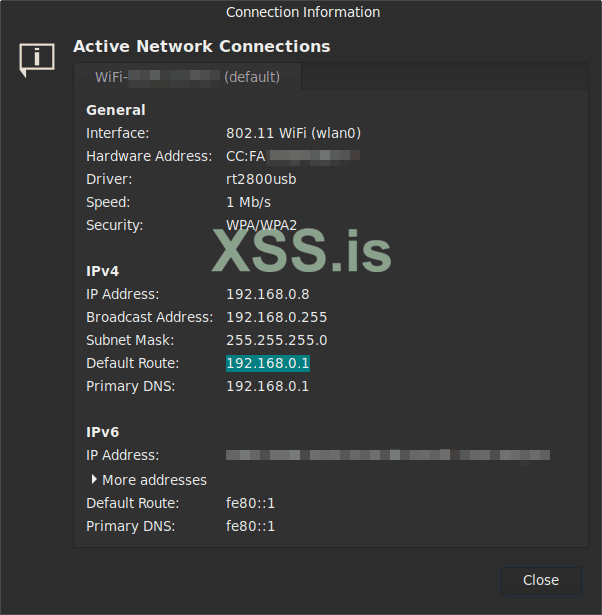This screenshot has width=602, height=615.
Task: Click the info speech-bubble icon
Action: coord(37,58)
